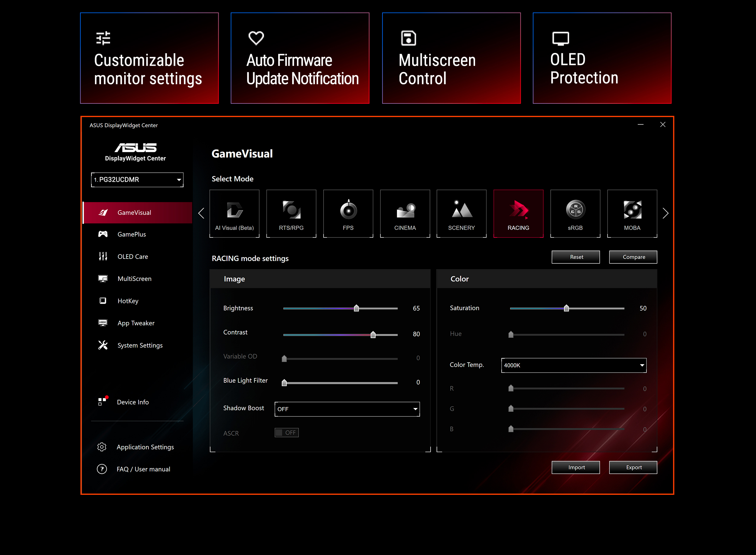Toggle the ASCR OFF switch
This screenshot has height=555, width=756.
click(x=286, y=433)
